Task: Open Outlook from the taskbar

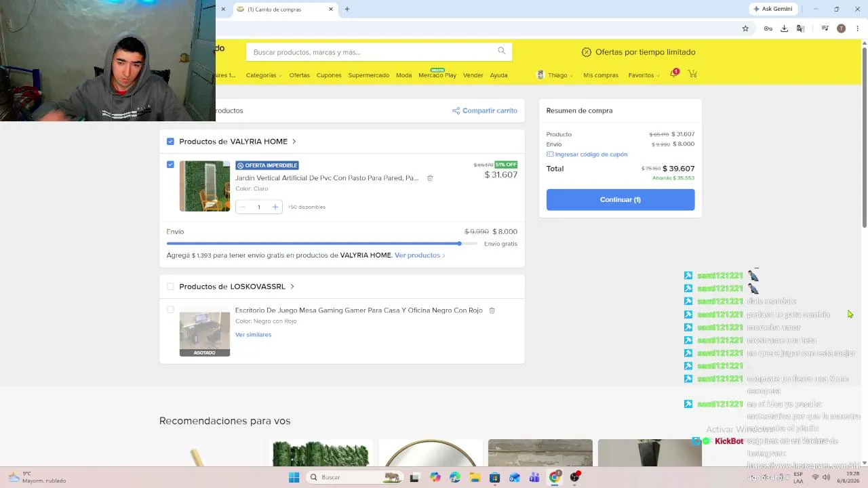Action: (x=515, y=477)
